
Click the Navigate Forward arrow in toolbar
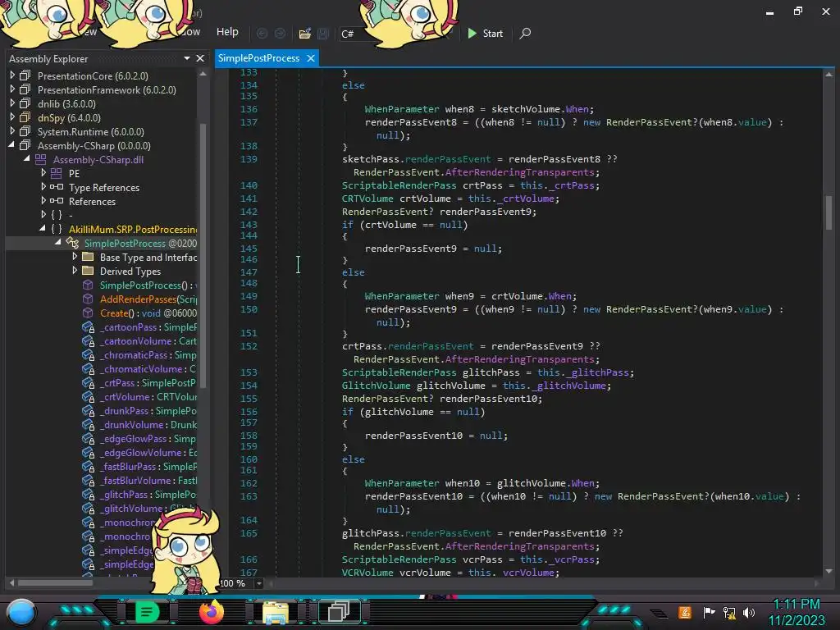pyautogui.click(x=281, y=33)
